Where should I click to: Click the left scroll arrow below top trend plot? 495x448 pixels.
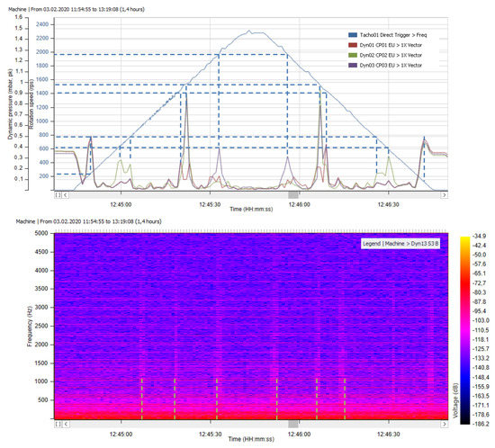65,195
